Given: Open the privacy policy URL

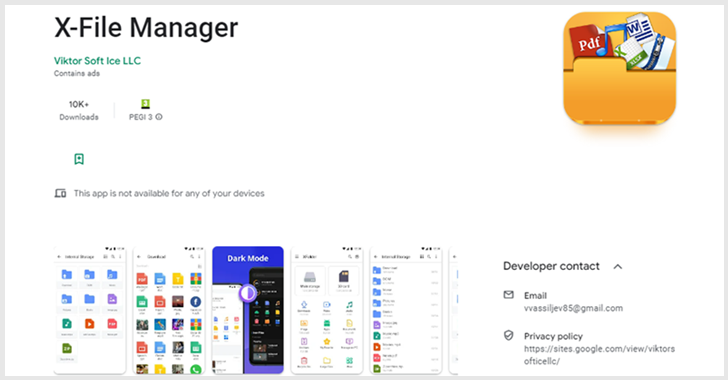Looking at the screenshot, I should [599, 355].
